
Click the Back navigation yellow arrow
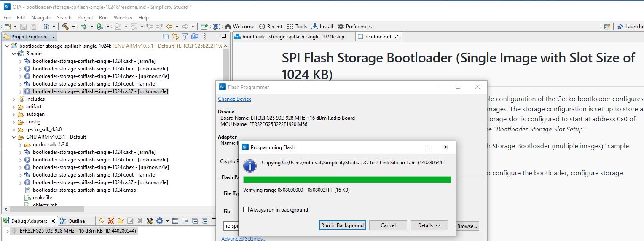(x=169, y=27)
